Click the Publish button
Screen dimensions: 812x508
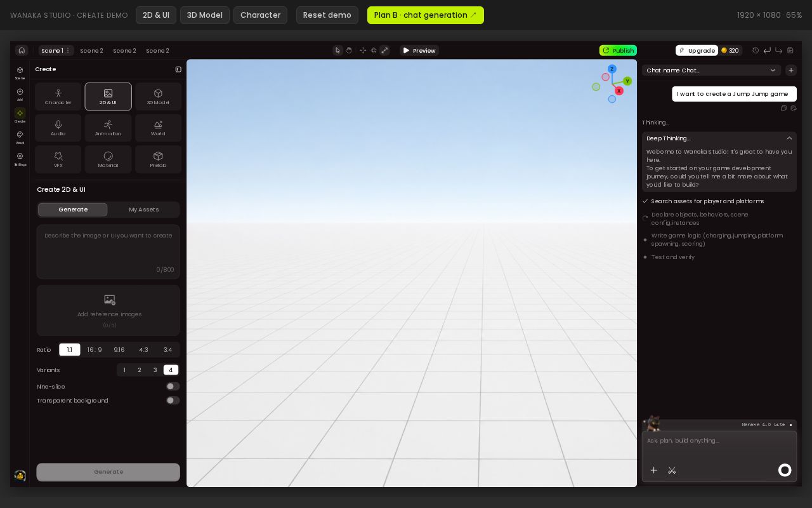click(618, 50)
